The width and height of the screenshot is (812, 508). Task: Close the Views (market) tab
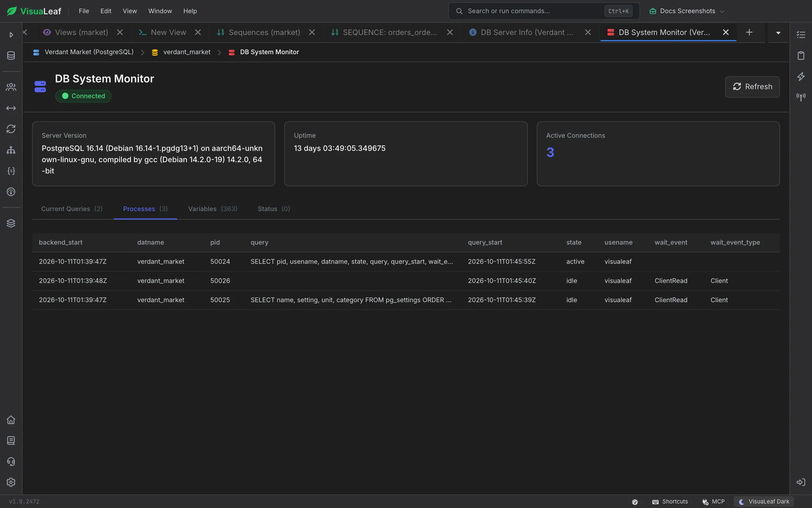pyautogui.click(x=120, y=32)
